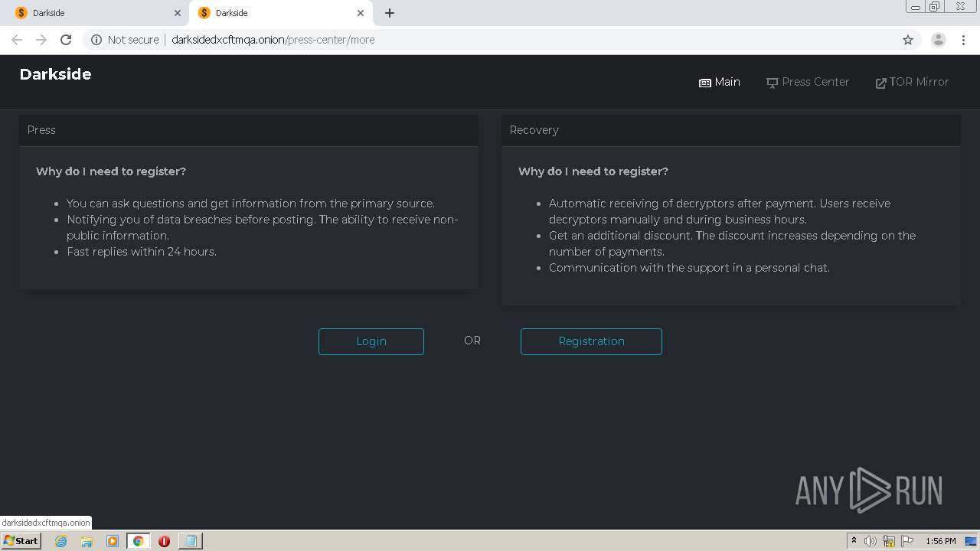Click the browser back arrow
Viewport: 980px width, 551px height.
click(x=17, y=40)
